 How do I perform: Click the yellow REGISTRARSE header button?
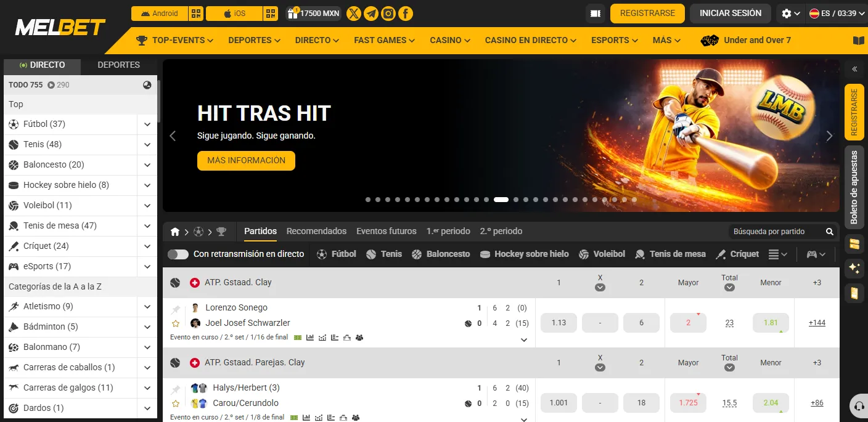pyautogui.click(x=647, y=13)
